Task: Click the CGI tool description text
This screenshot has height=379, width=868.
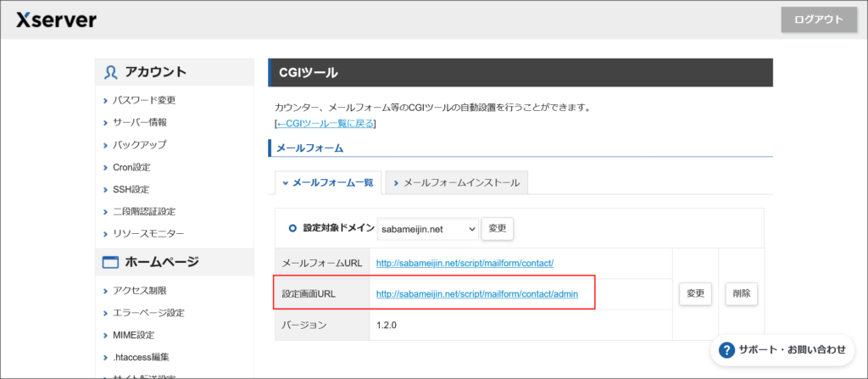Action: coord(432,108)
